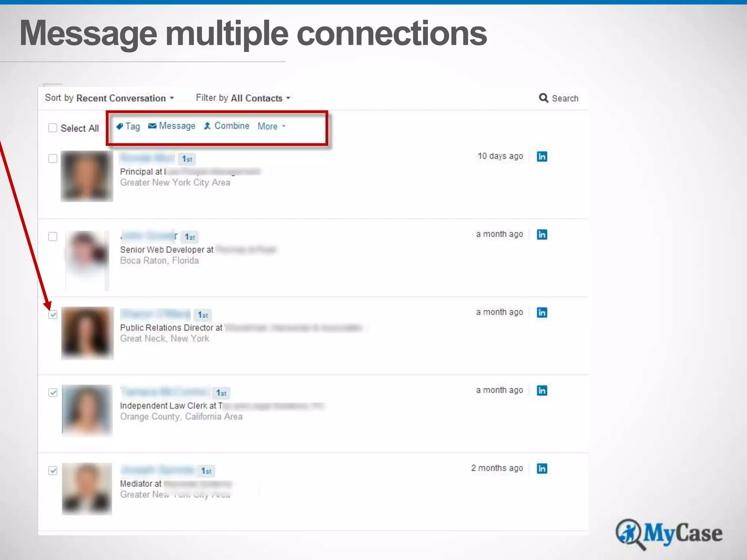The width and height of the screenshot is (747, 560).
Task: Click the '10 days ago' timestamp
Action: [500, 156]
